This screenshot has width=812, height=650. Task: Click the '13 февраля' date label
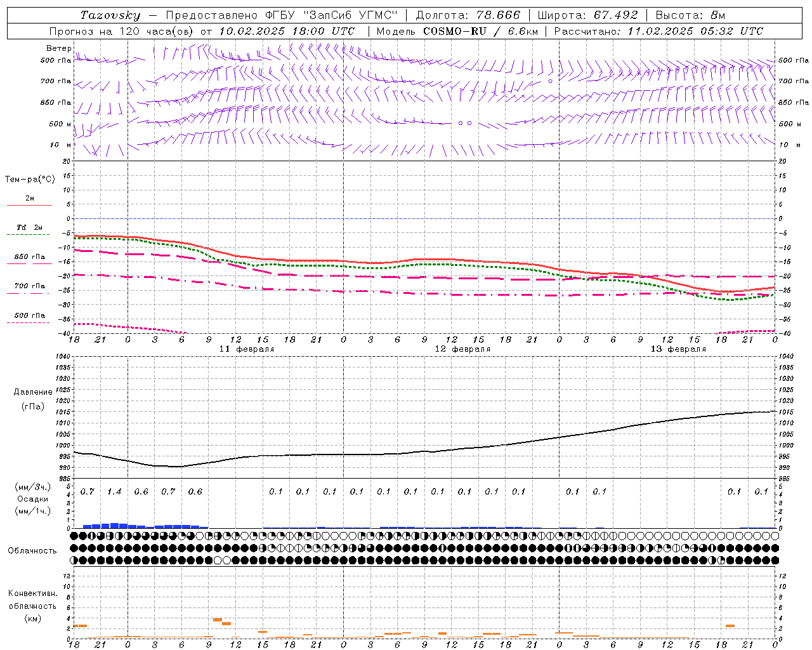point(678,349)
